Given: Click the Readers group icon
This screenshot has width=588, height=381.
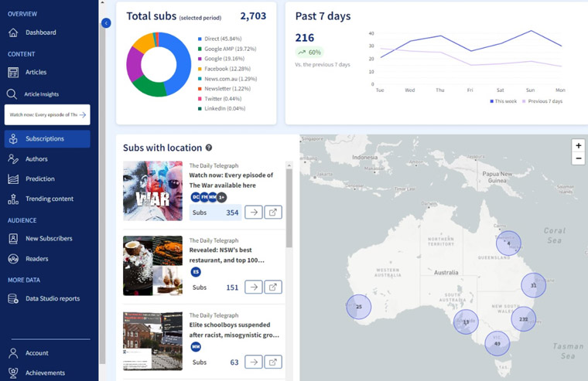Looking at the screenshot, I should click(13, 259).
